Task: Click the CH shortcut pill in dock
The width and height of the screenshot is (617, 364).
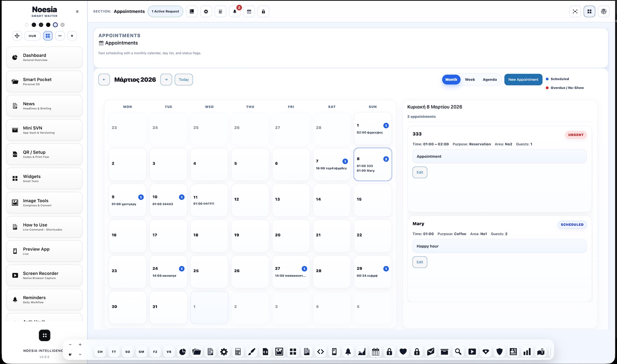Action: coord(100,352)
